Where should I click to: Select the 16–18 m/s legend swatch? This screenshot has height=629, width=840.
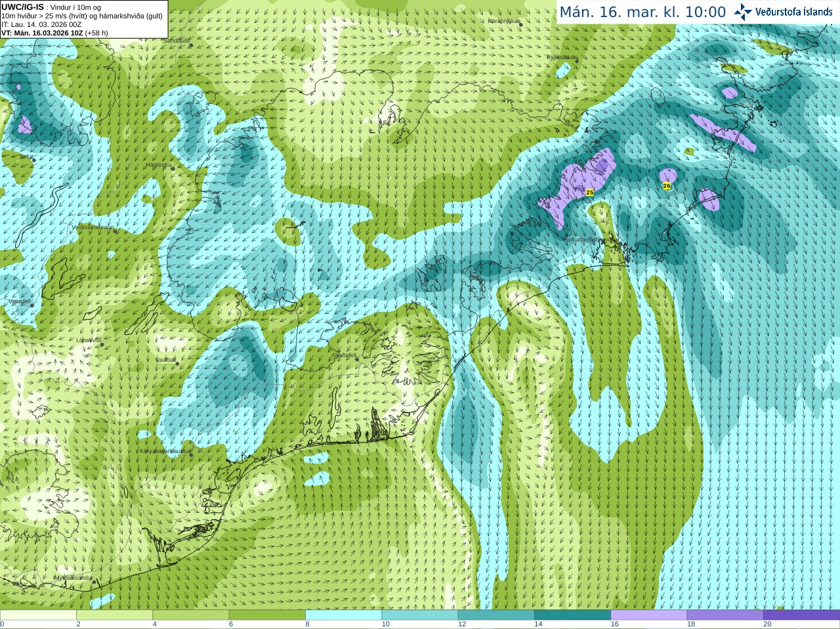(x=649, y=615)
